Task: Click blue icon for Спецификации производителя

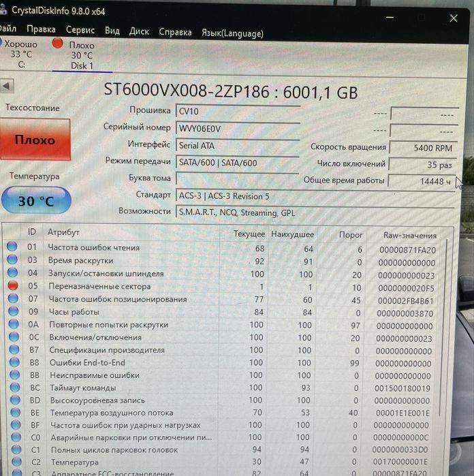Action: [14, 349]
